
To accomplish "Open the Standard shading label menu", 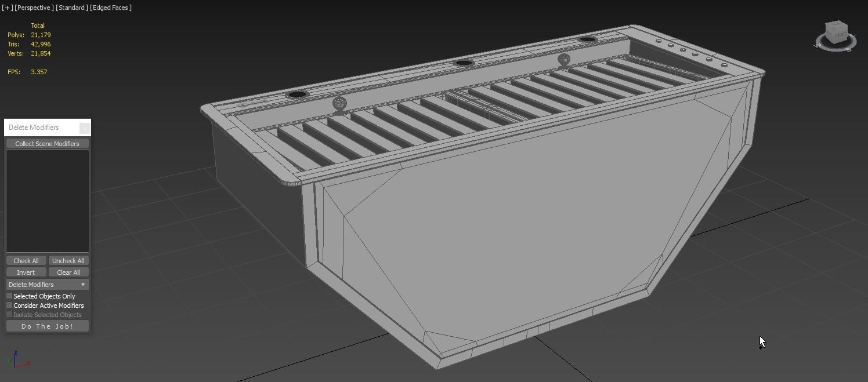I will pos(72,8).
